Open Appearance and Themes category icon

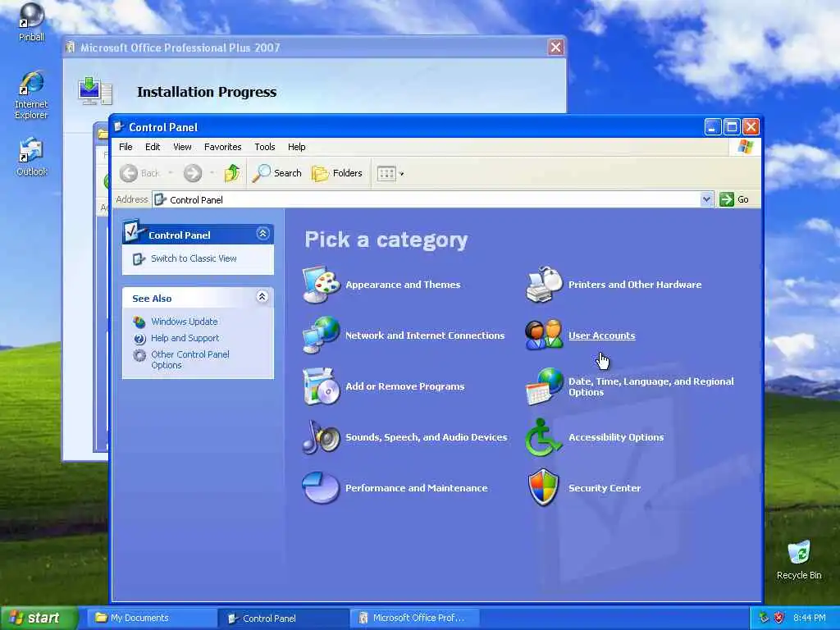click(x=321, y=285)
